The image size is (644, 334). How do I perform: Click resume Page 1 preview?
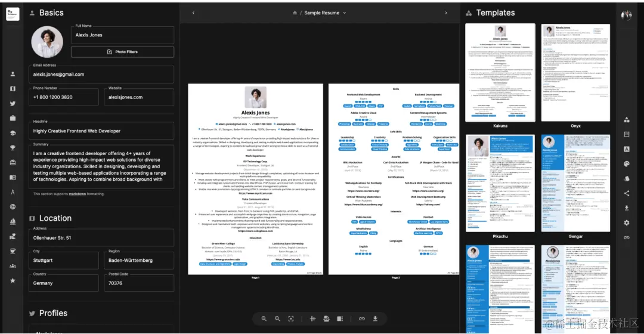(x=255, y=179)
